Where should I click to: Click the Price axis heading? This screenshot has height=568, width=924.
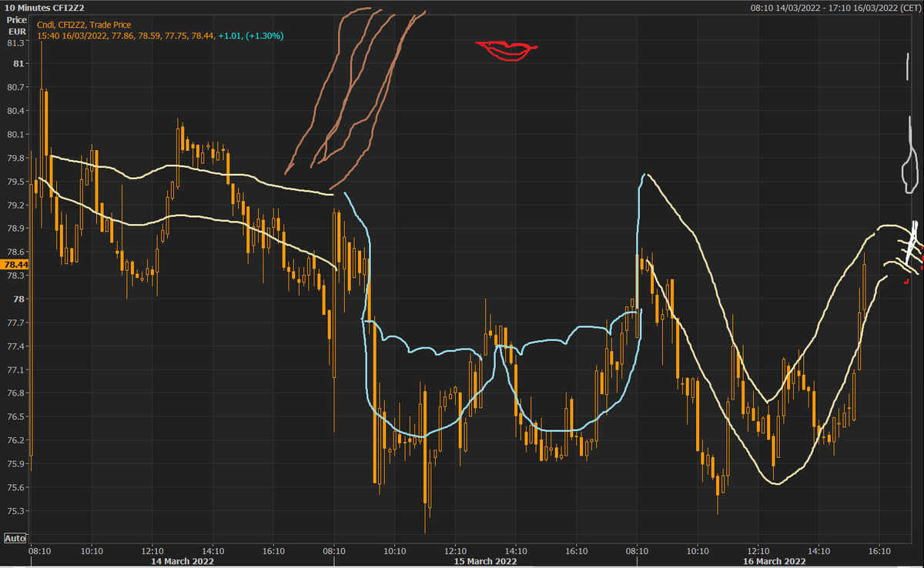(17, 20)
